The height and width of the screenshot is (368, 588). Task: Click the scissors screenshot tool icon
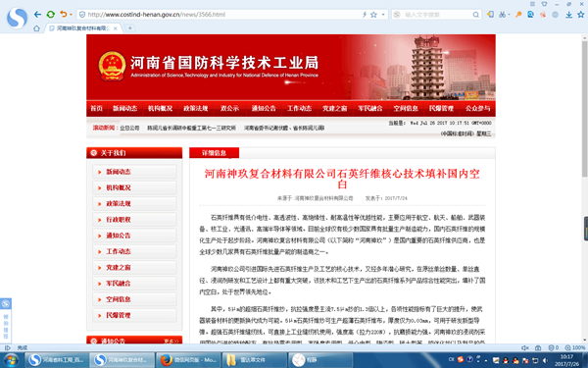pos(502,15)
